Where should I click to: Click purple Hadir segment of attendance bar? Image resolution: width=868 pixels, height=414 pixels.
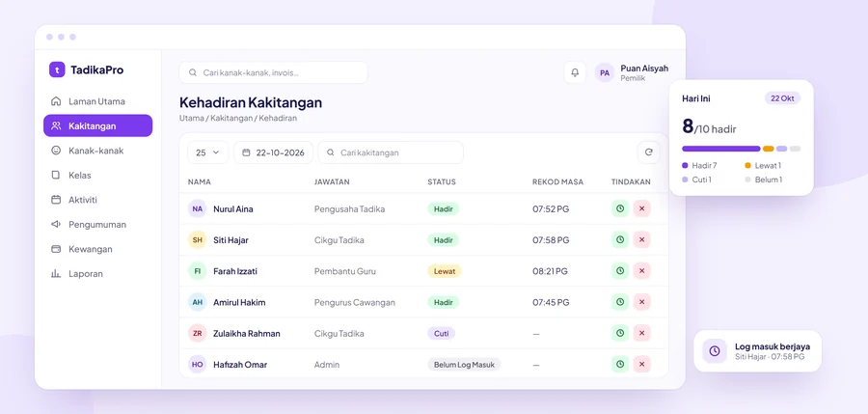[720, 149]
